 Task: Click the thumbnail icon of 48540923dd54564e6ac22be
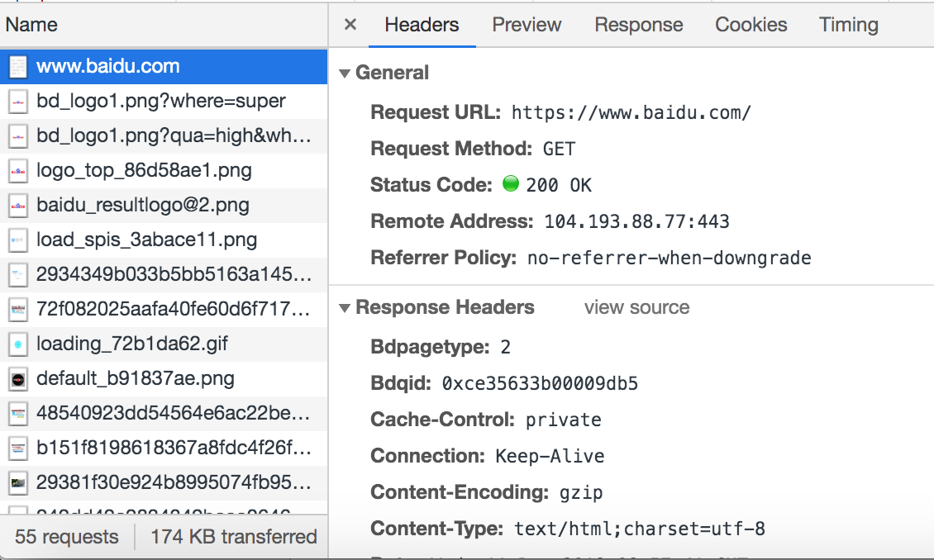tap(18, 414)
